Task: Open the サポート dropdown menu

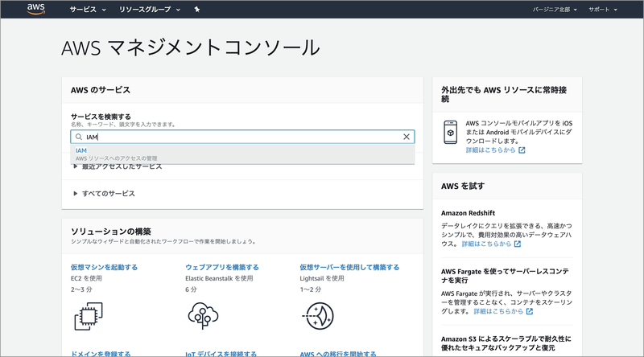Action: point(602,10)
